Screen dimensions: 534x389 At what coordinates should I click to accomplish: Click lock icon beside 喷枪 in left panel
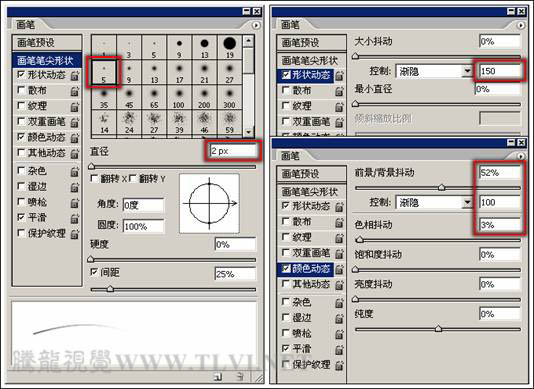click(x=75, y=203)
